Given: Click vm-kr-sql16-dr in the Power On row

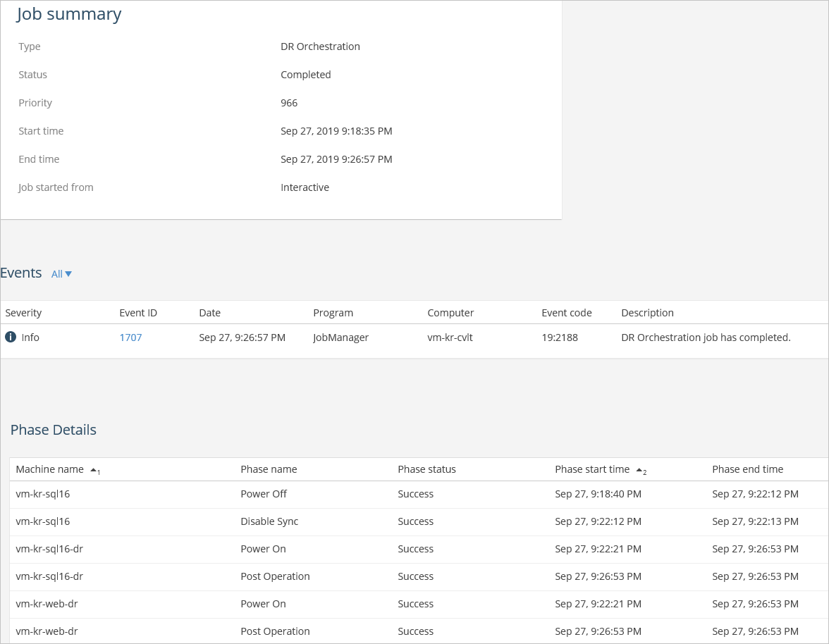Looking at the screenshot, I should pos(49,549).
